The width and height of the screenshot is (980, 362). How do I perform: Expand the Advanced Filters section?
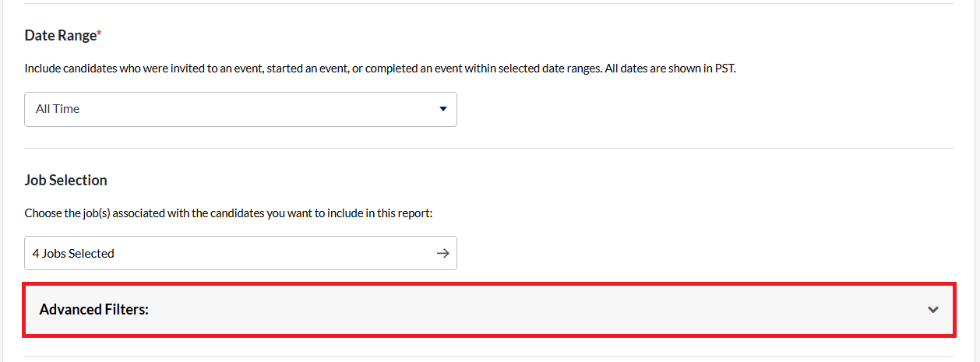(489, 310)
